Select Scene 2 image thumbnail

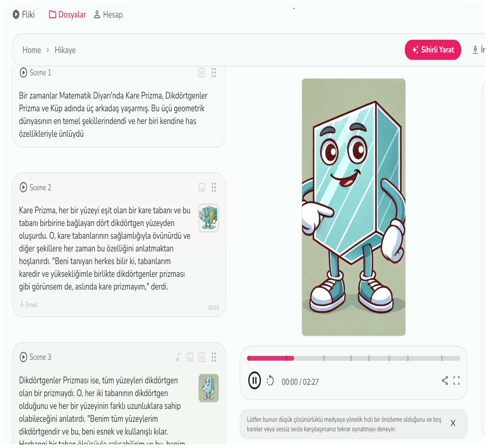coord(209,218)
